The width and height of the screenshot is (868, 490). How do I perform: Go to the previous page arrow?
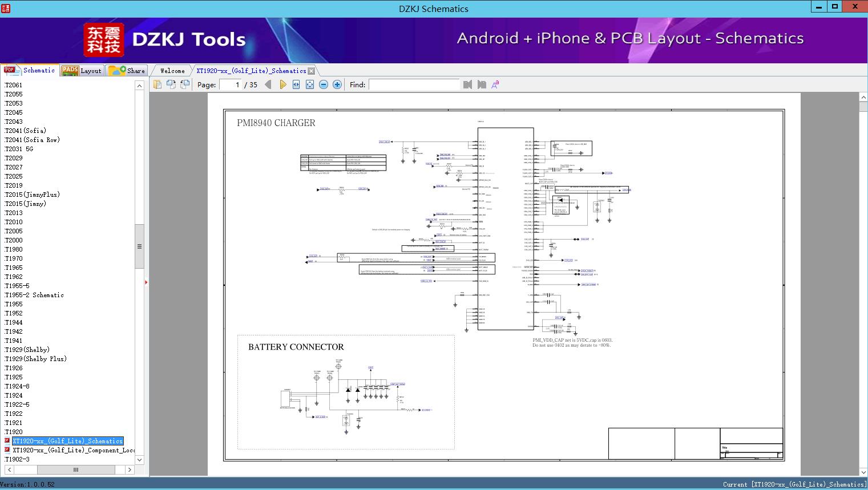(269, 84)
